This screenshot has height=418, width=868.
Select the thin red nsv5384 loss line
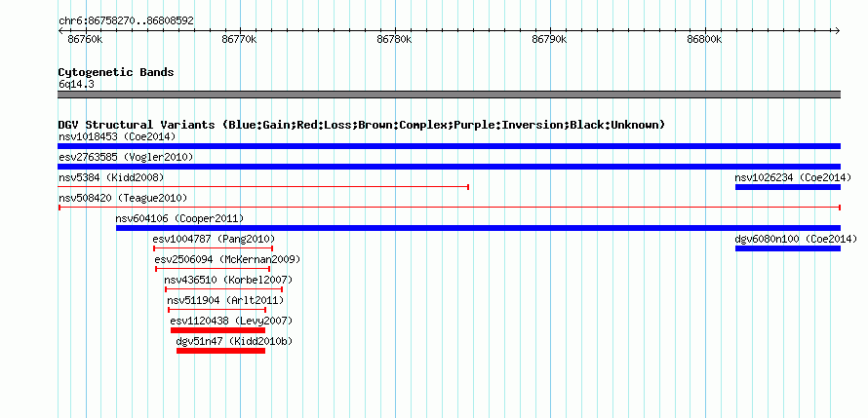click(263, 187)
